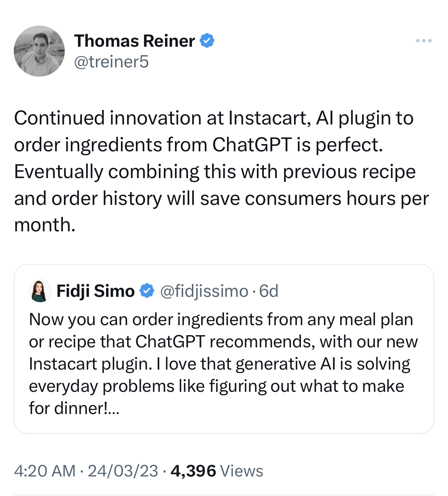Click the 24/03/23 post date
The width and height of the screenshot is (448, 496).
click(x=123, y=471)
